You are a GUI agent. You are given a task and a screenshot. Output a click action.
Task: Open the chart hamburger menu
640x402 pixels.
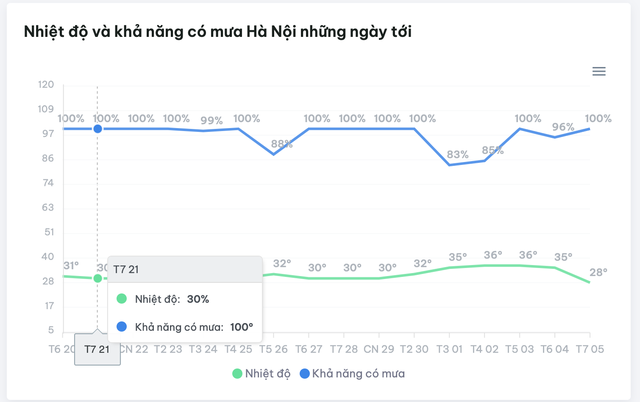point(599,71)
